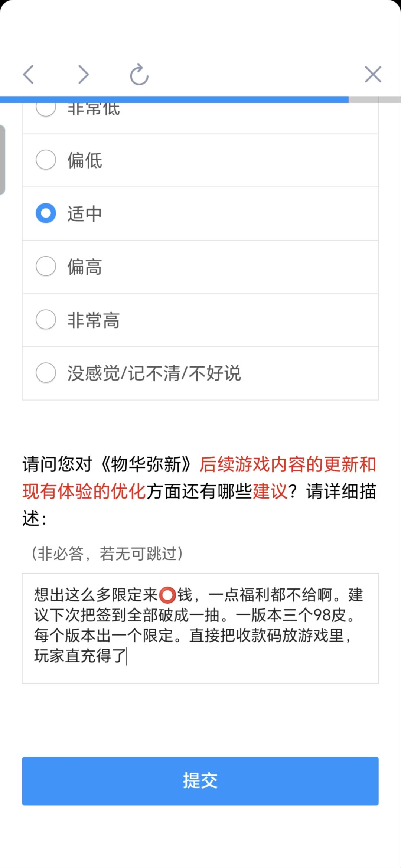Tap the 非常高 option row
401x868 pixels.
(x=200, y=320)
